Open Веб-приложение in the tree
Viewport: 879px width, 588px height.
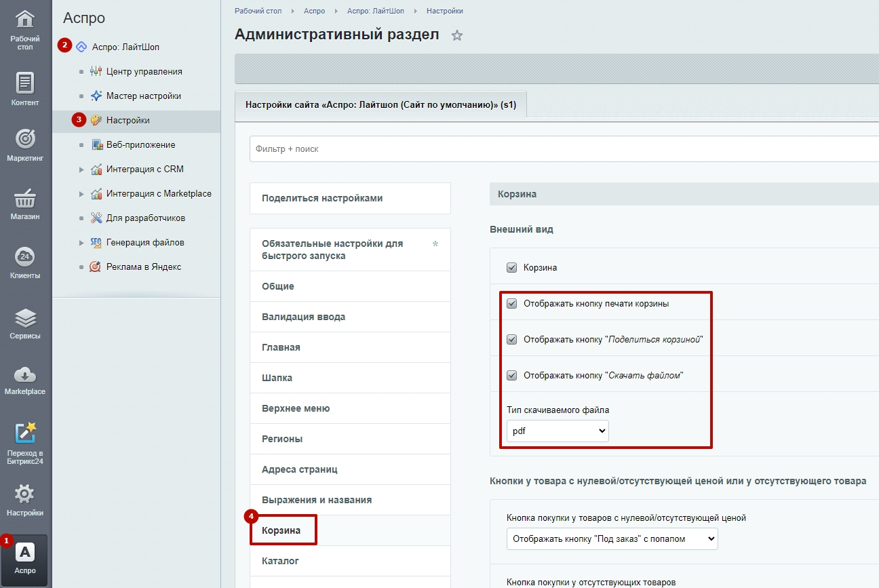pyautogui.click(x=141, y=144)
